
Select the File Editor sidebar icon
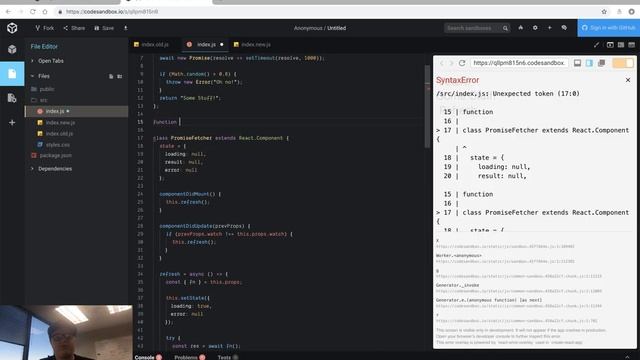coord(12,73)
